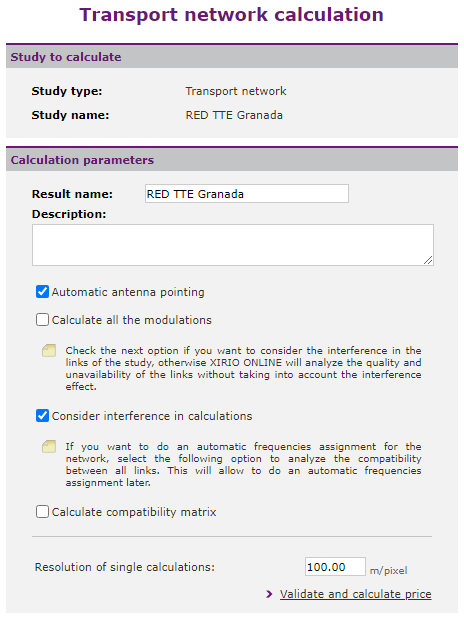Click the purple arrow icon before the Validate link
The image size is (464, 619).
pos(269,594)
